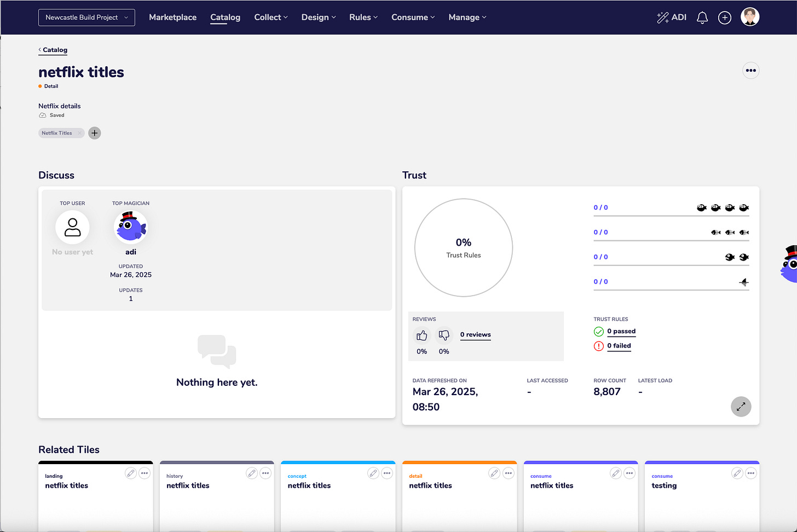The width and height of the screenshot is (797, 532).
Task: Click the red failed alert icon
Action: tap(599, 346)
